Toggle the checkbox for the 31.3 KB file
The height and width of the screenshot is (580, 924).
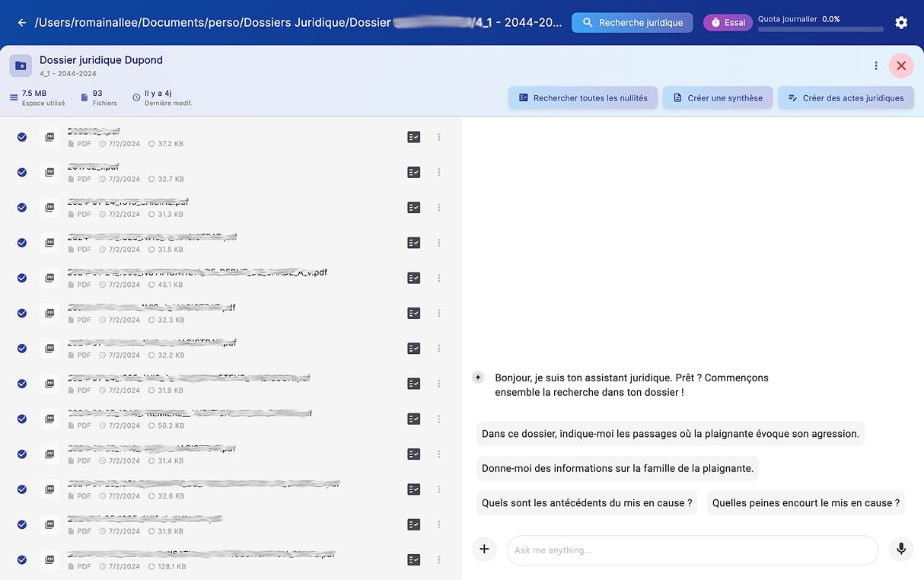(x=22, y=208)
